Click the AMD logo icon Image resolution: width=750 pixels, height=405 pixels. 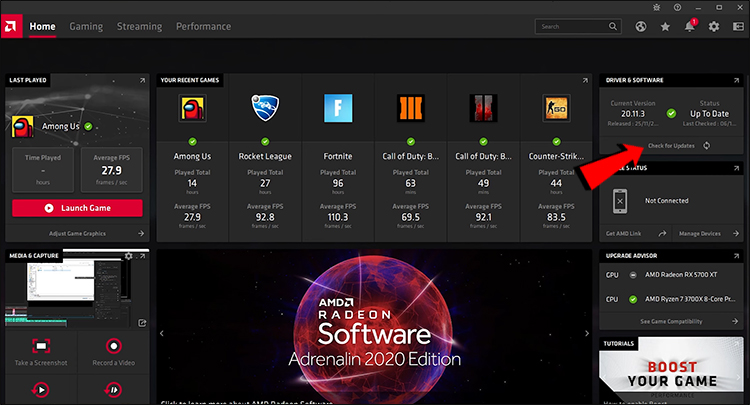click(11, 26)
